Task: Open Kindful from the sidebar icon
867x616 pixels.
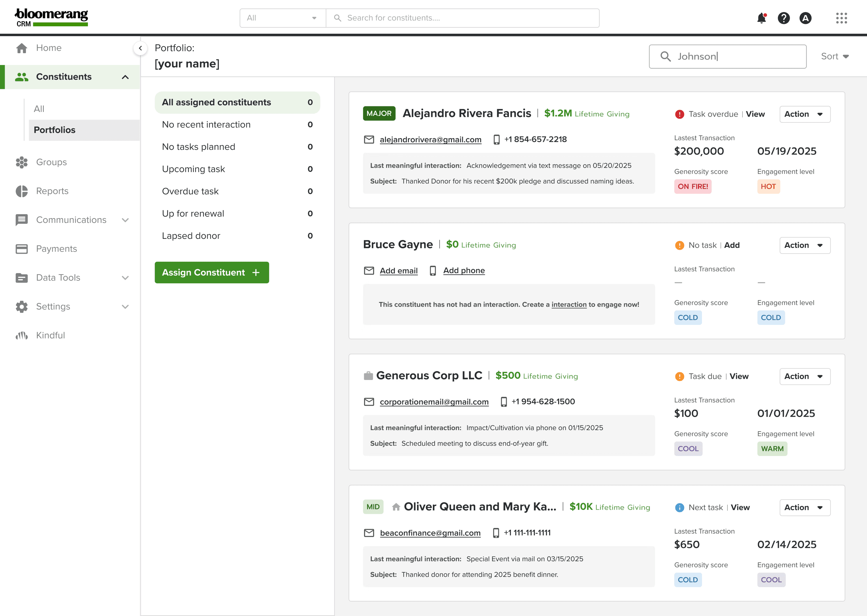Action: 22,335
